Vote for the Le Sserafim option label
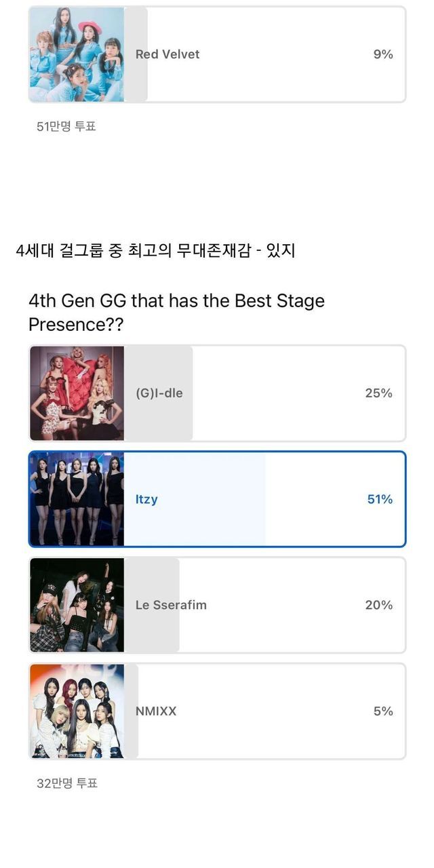434x868 pixels. pyautogui.click(x=171, y=605)
